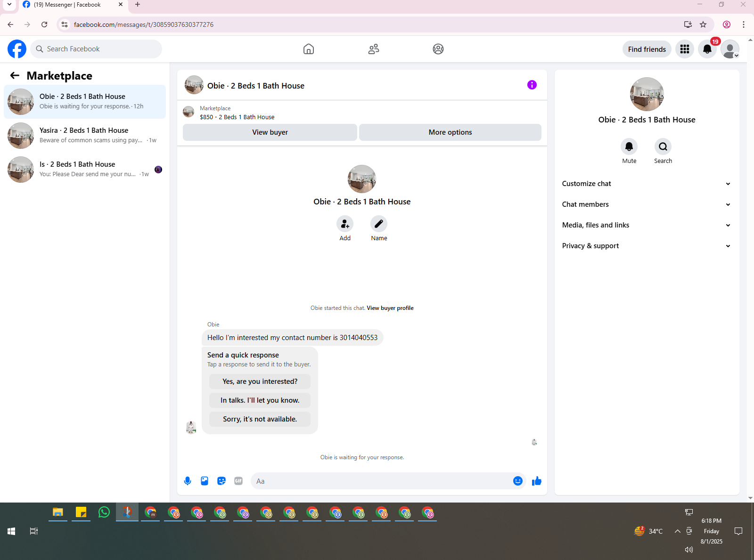
Task: Open Task View on the taskbar
Action: pyautogui.click(x=34, y=531)
